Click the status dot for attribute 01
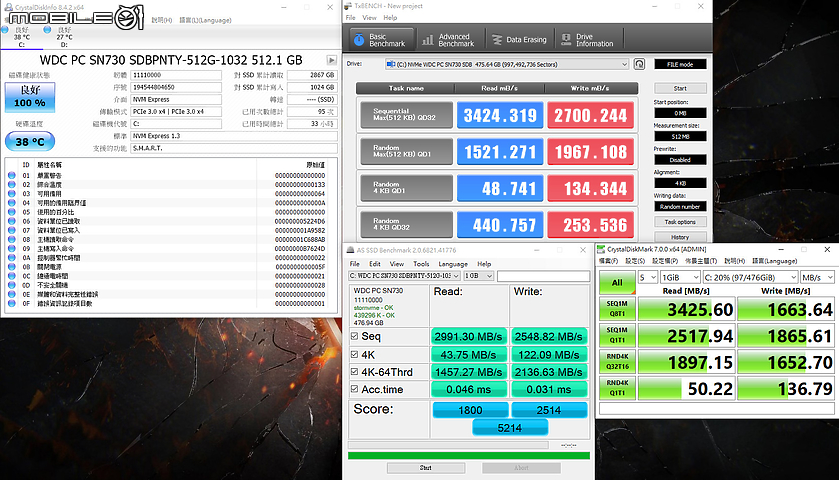 [12, 175]
